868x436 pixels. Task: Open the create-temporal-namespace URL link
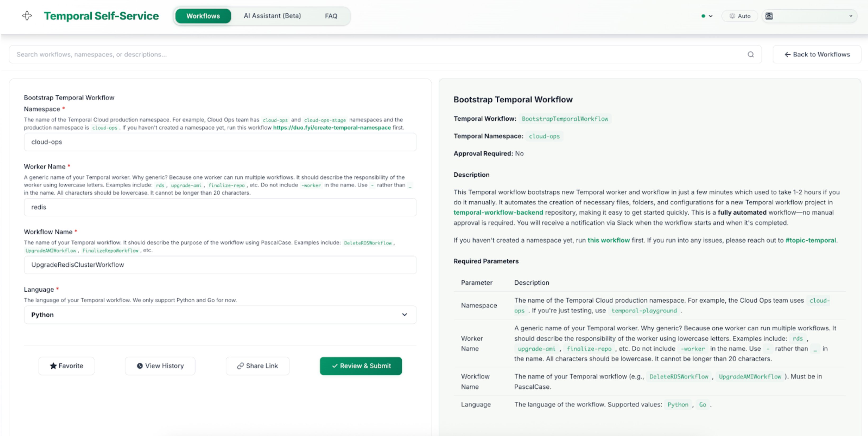click(x=332, y=128)
